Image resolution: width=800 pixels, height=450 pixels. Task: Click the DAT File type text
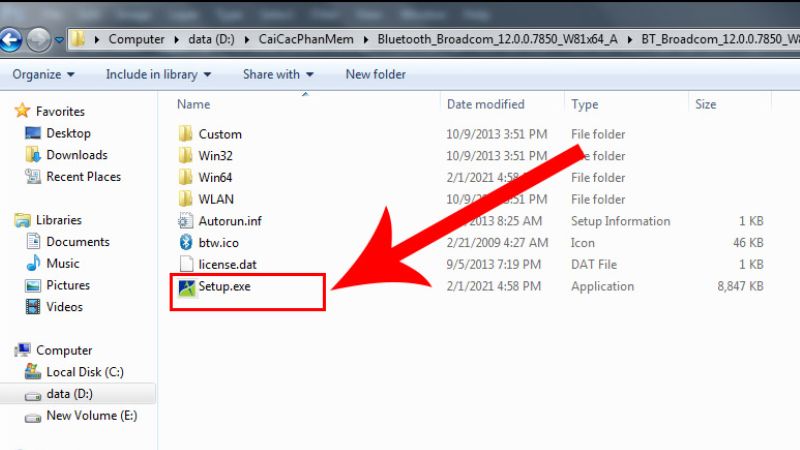pos(594,264)
